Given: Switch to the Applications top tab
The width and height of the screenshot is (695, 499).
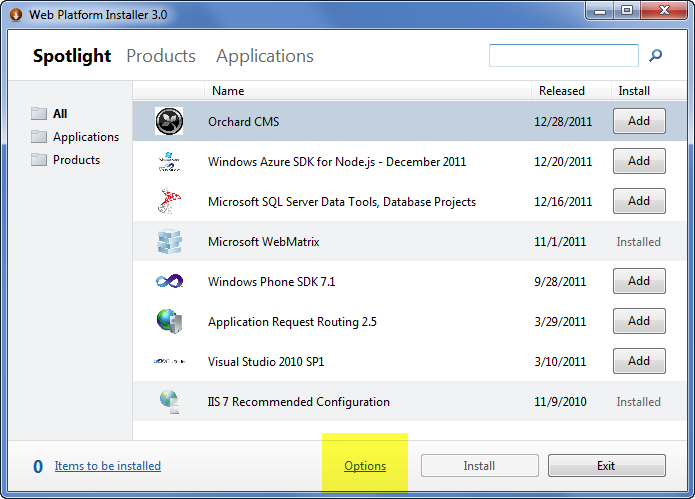Looking at the screenshot, I should [x=265, y=56].
